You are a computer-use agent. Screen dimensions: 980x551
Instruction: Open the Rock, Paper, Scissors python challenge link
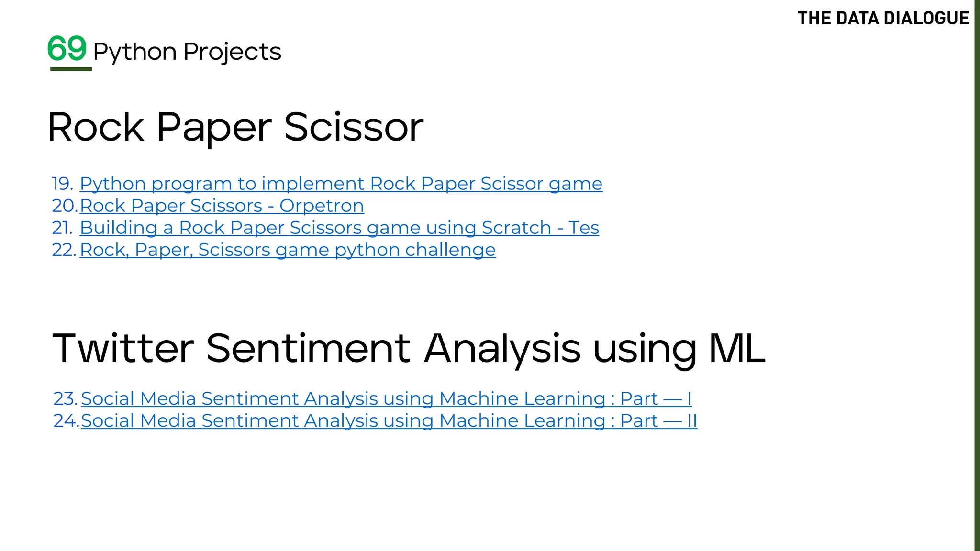(x=288, y=250)
